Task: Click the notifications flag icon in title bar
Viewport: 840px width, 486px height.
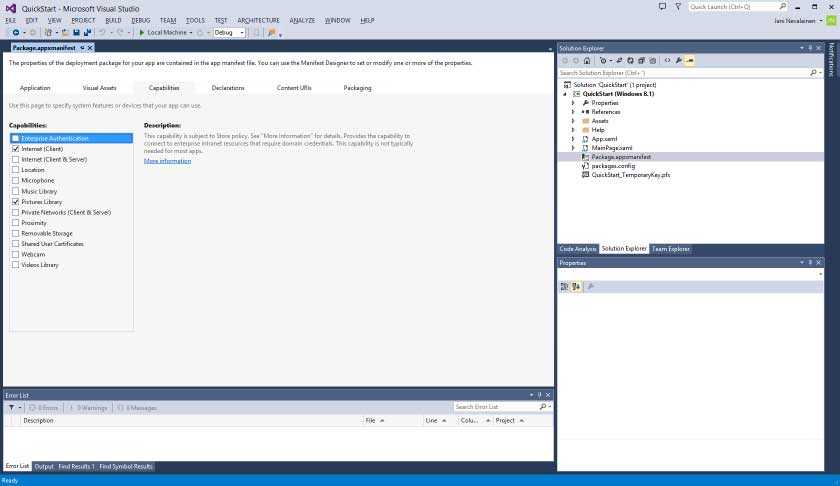Action: 678,7
